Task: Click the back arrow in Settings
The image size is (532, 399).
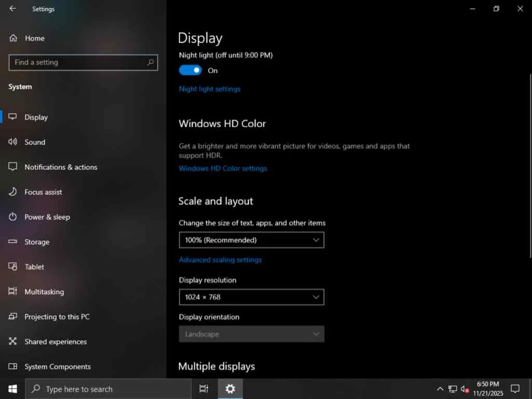Action: pyautogui.click(x=12, y=8)
